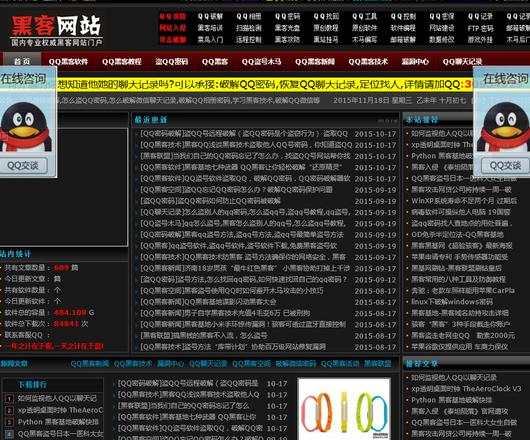Click rank 1 badge in 下载排行
Image resolution: width=530 pixels, height=440 pixels.
pos(9,399)
